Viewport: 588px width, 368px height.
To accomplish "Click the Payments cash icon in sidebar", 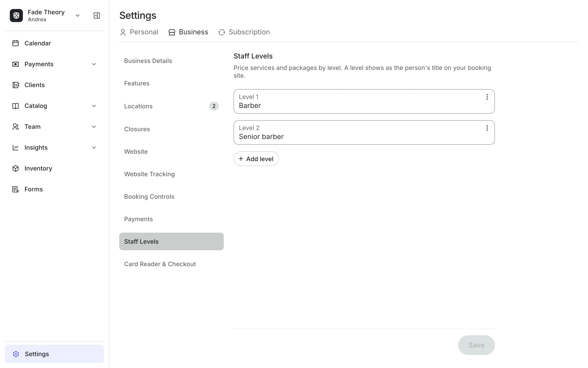I will pos(16,64).
